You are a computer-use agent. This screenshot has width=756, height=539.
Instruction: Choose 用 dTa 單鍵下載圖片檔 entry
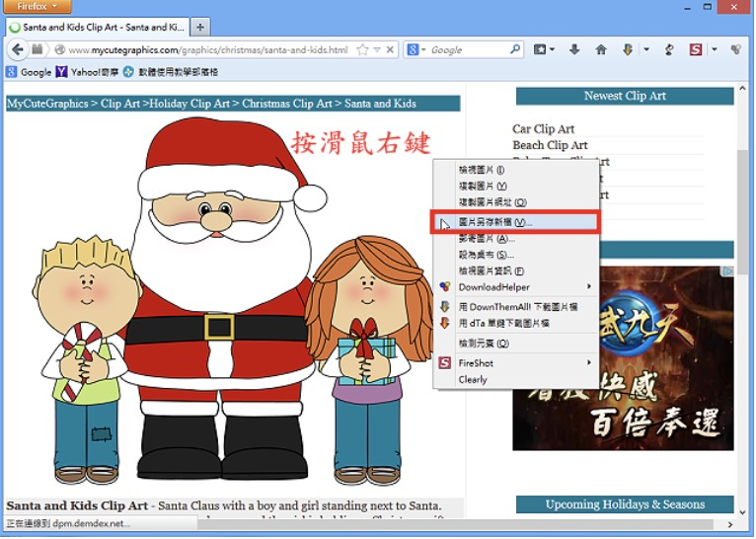(516, 323)
